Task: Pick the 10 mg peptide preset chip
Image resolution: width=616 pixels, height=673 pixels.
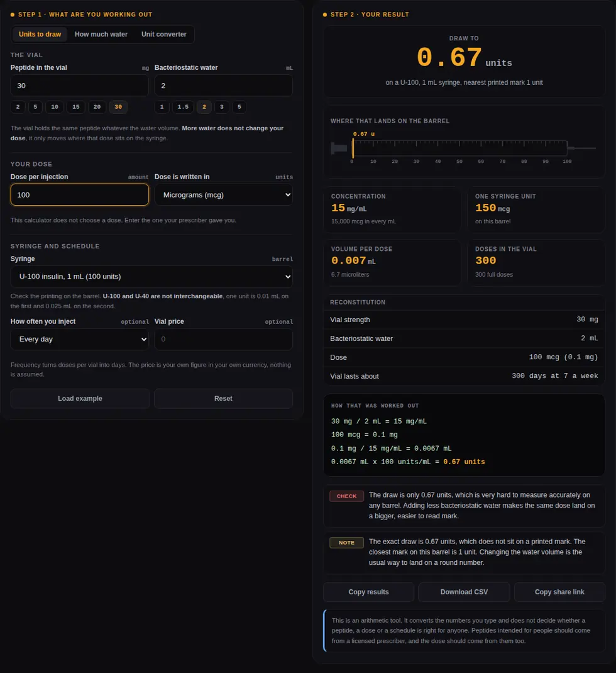Action: [x=55, y=107]
